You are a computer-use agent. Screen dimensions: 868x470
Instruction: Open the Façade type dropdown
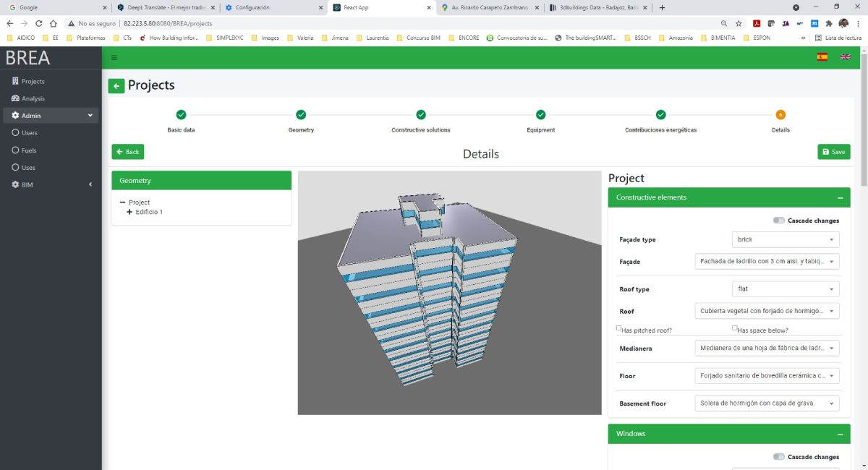tap(786, 239)
